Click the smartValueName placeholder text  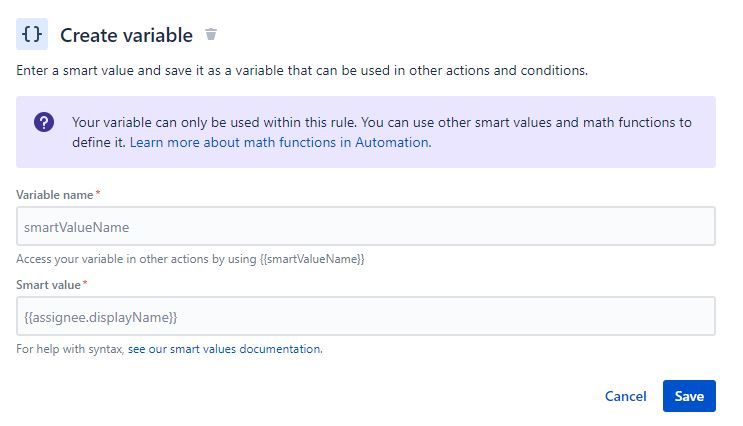coord(76,227)
